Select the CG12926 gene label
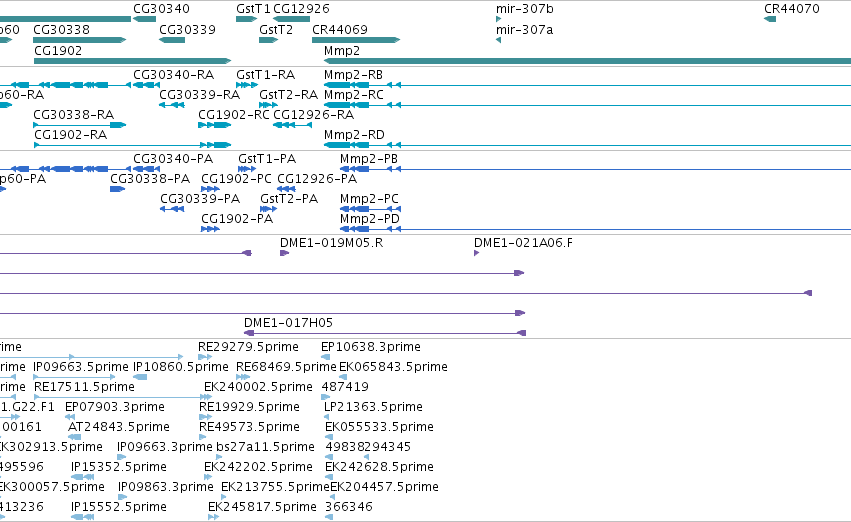851x522 pixels. [301, 9]
